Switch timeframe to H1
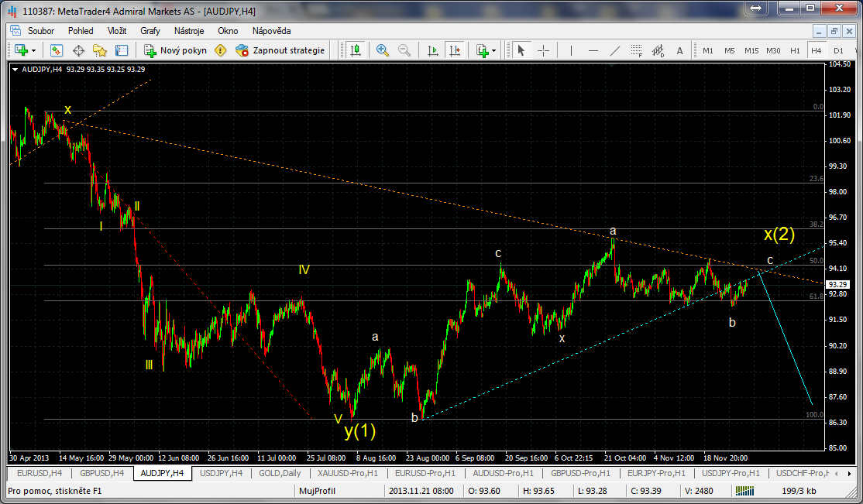This screenshot has height=504, width=863. [795, 50]
